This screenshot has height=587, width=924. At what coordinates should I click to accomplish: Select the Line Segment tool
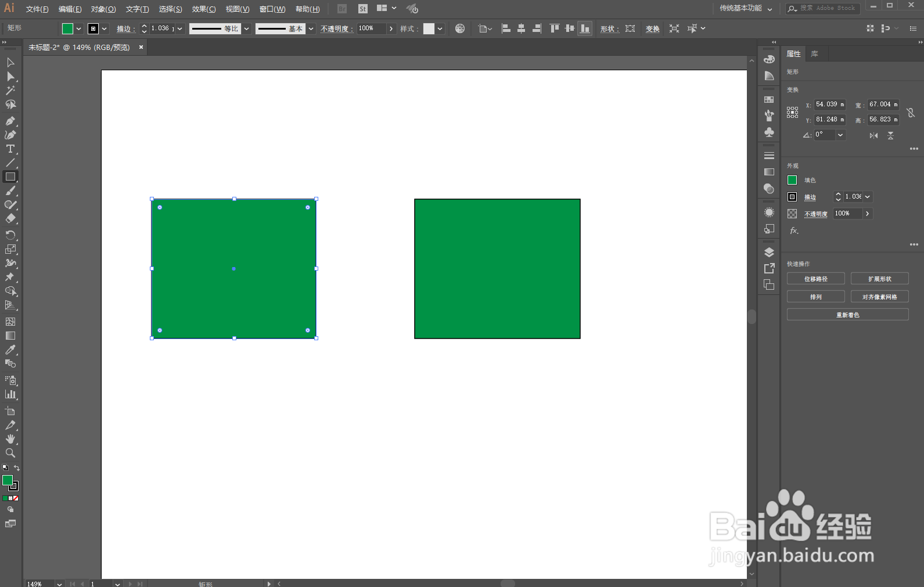[10, 163]
